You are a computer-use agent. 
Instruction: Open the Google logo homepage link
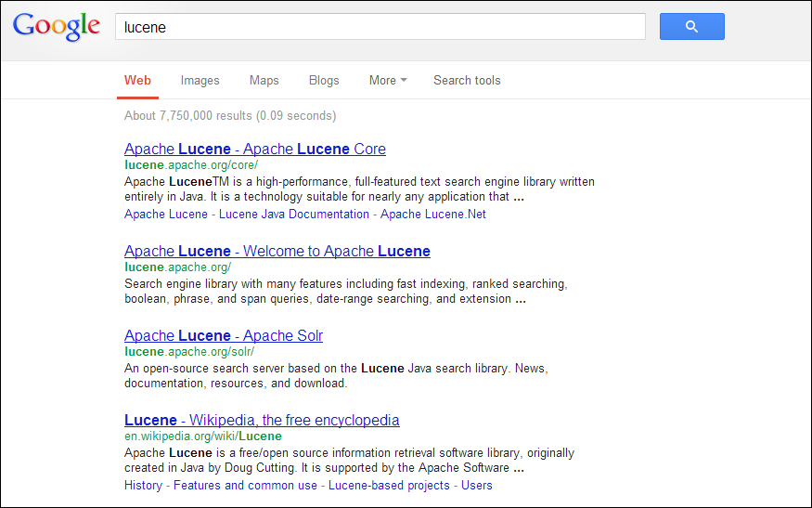point(57,26)
